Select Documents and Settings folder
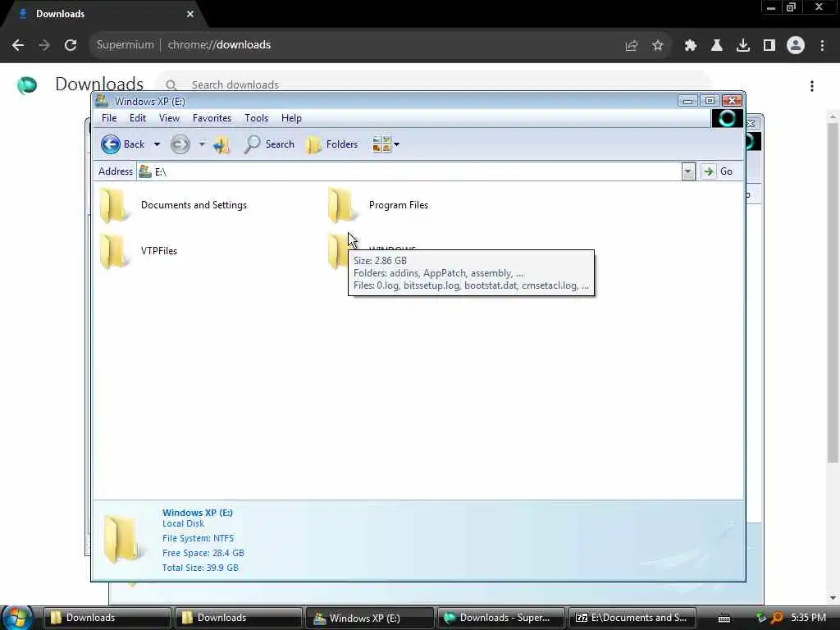This screenshot has width=840, height=630. 174,205
